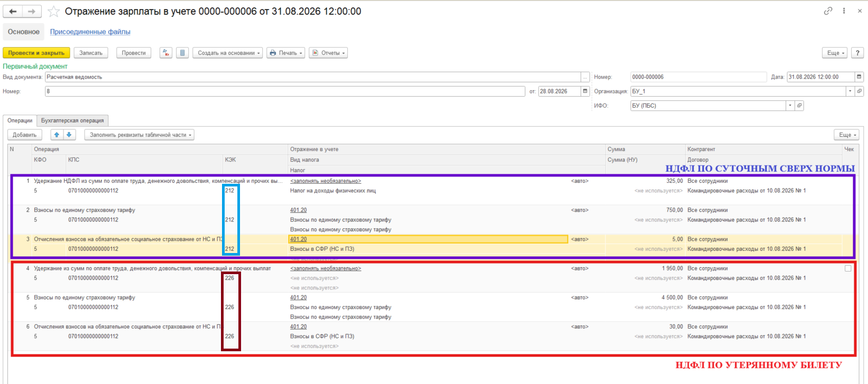
Task: Open the 401.20 link in row 2
Action: (x=298, y=210)
